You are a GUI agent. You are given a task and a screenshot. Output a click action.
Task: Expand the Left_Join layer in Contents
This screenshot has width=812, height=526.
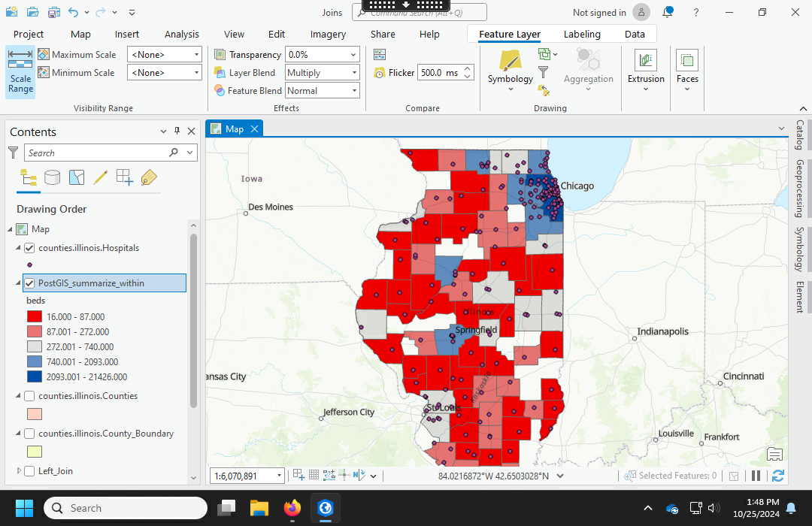(19, 471)
